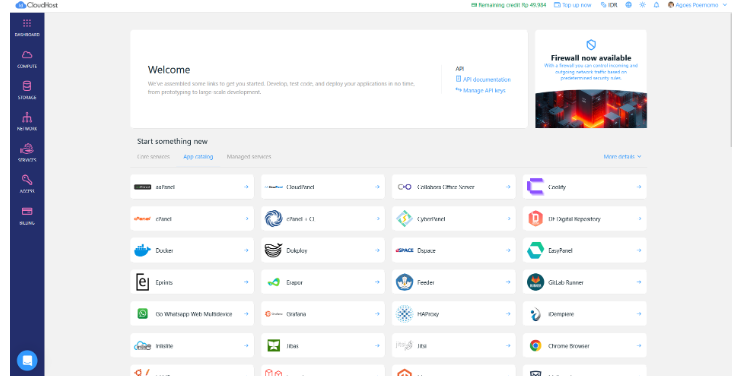The height and width of the screenshot is (380, 735).
Task: Open the Manage API keys link
Action: [480, 90]
